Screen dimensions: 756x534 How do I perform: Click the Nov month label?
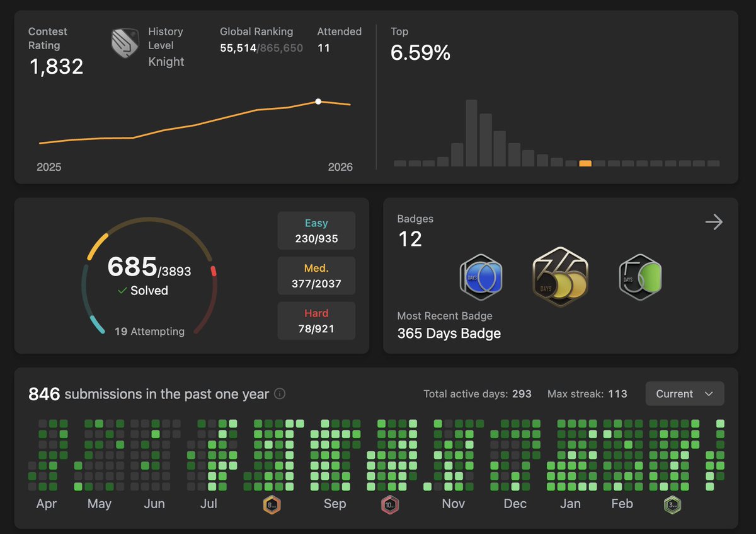[453, 504]
